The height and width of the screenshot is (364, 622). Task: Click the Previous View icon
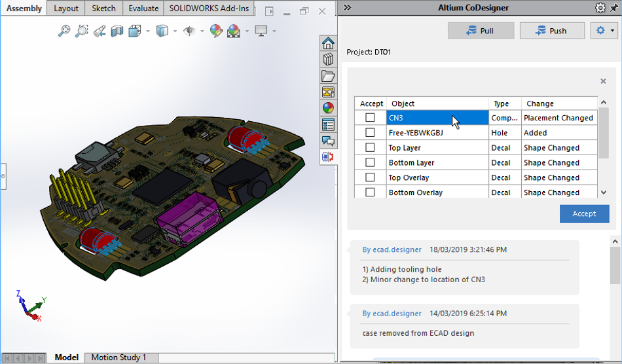100,31
